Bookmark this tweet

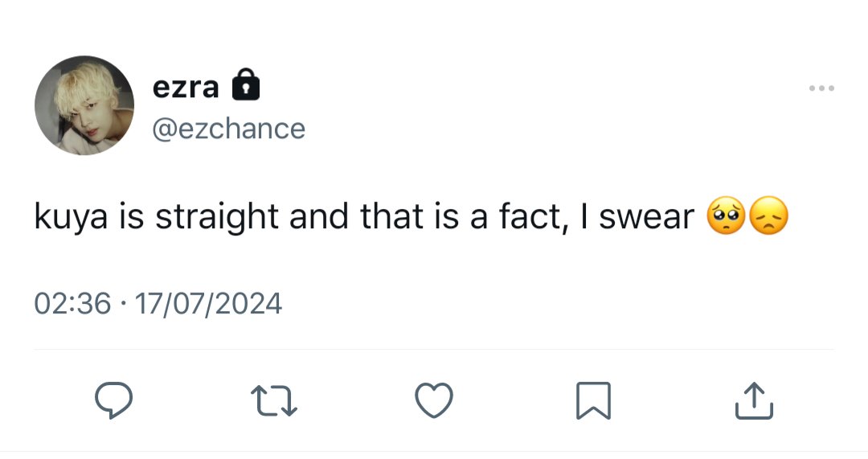coord(594,400)
